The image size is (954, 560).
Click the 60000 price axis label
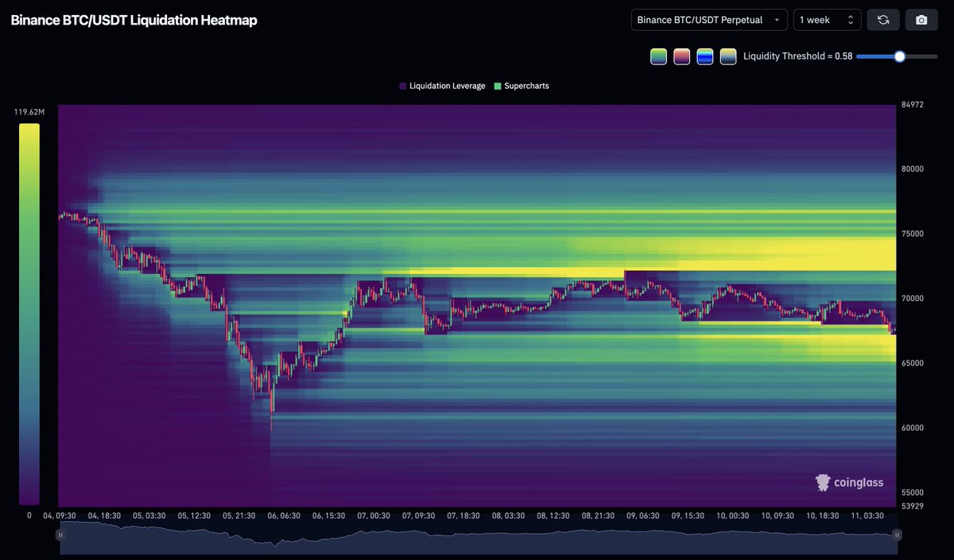click(912, 427)
